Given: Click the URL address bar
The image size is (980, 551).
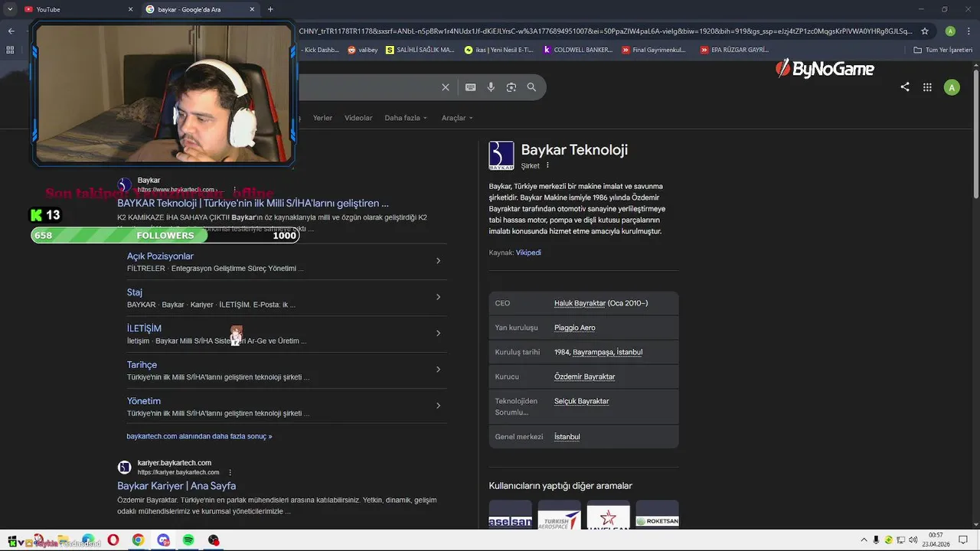Looking at the screenshot, I should [605, 31].
